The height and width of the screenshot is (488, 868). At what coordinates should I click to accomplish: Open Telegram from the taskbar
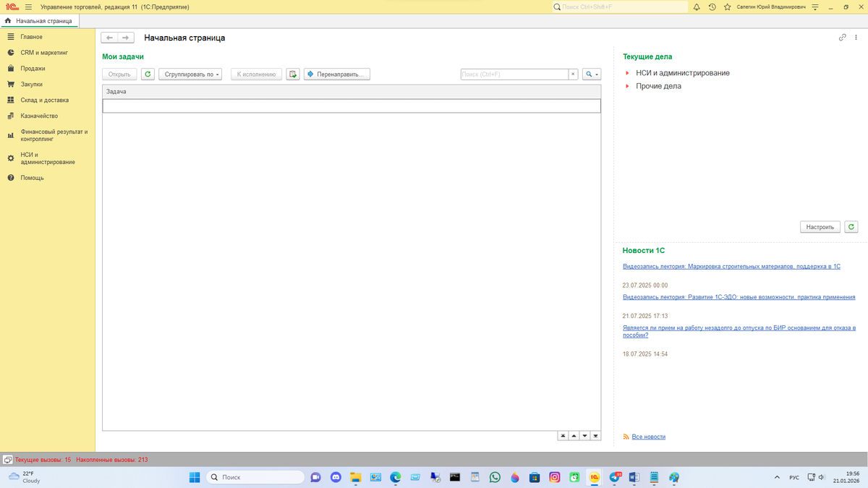pyautogui.click(x=614, y=477)
